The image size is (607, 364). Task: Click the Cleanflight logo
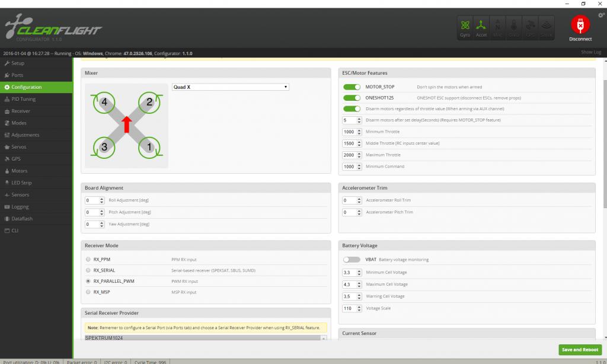click(53, 30)
